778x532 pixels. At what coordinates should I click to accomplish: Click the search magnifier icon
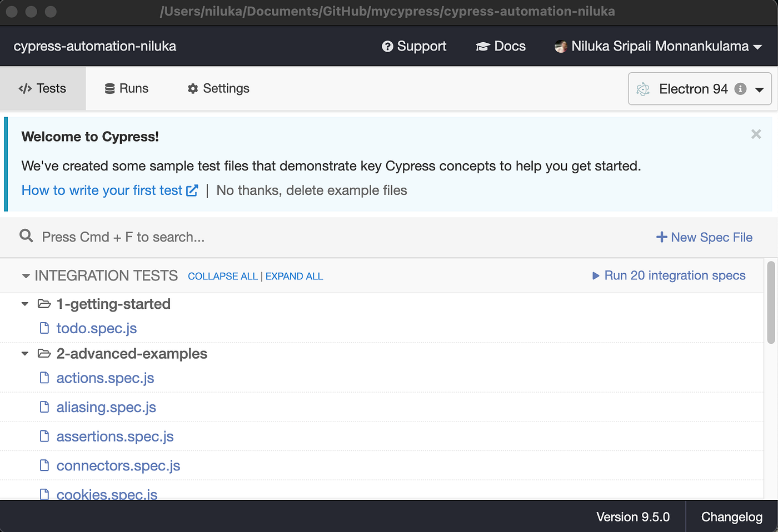point(26,236)
